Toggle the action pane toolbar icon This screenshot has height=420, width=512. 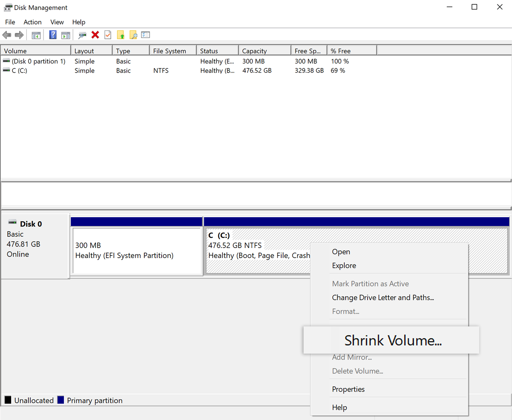coord(66,35)
